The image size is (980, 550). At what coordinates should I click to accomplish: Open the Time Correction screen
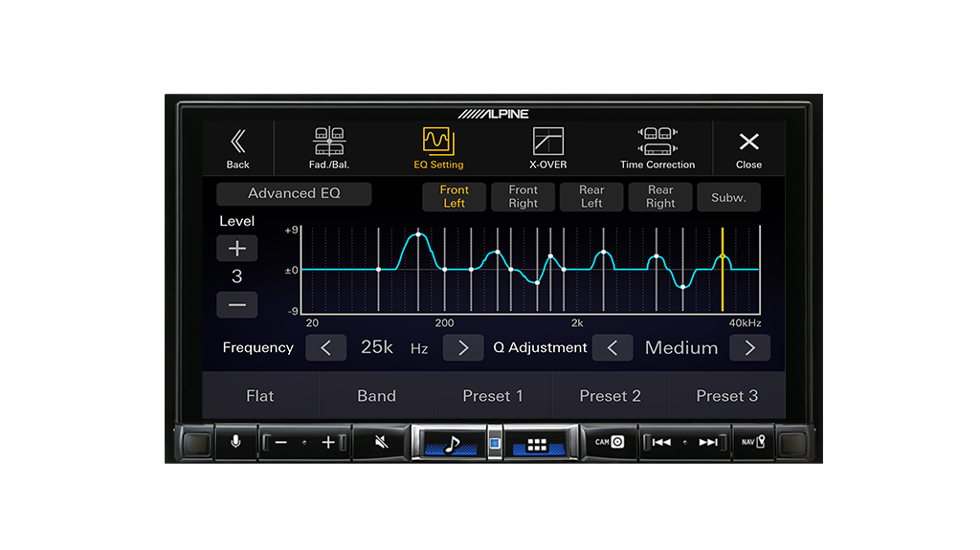(x=657, y=148)
